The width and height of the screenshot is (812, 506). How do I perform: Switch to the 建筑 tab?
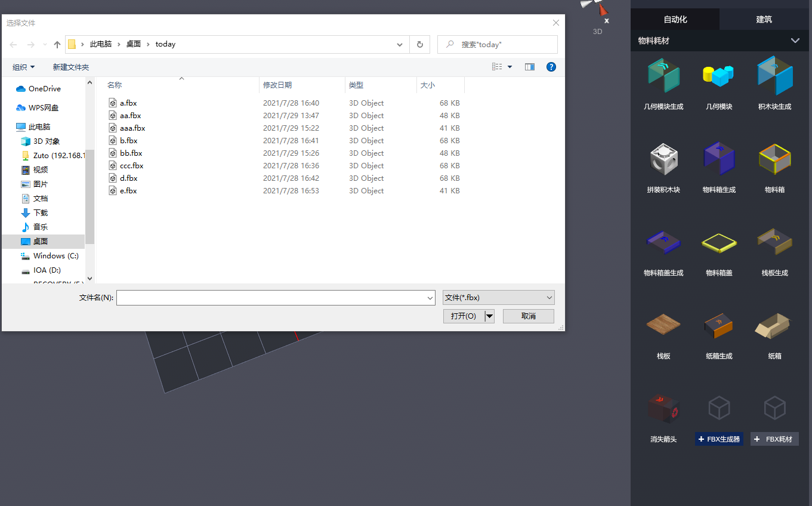pyautogui.click(x=764, y=19)
